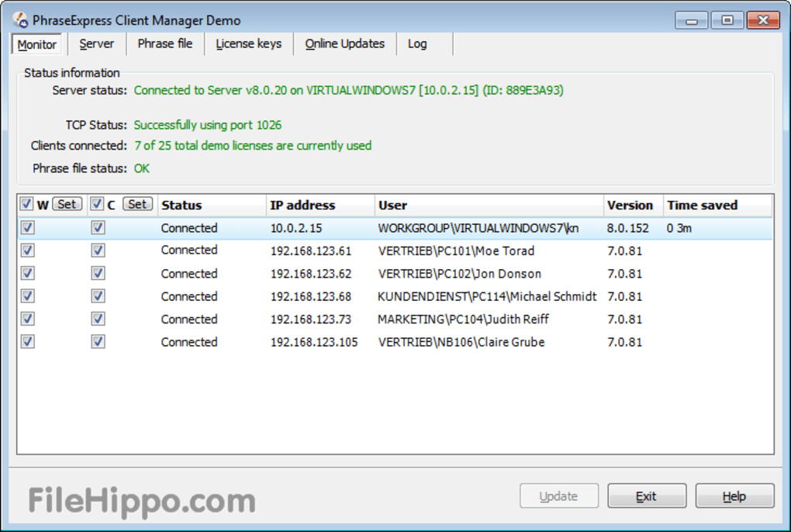
Task: Sort by the Status column header
Action: point(212,206)
